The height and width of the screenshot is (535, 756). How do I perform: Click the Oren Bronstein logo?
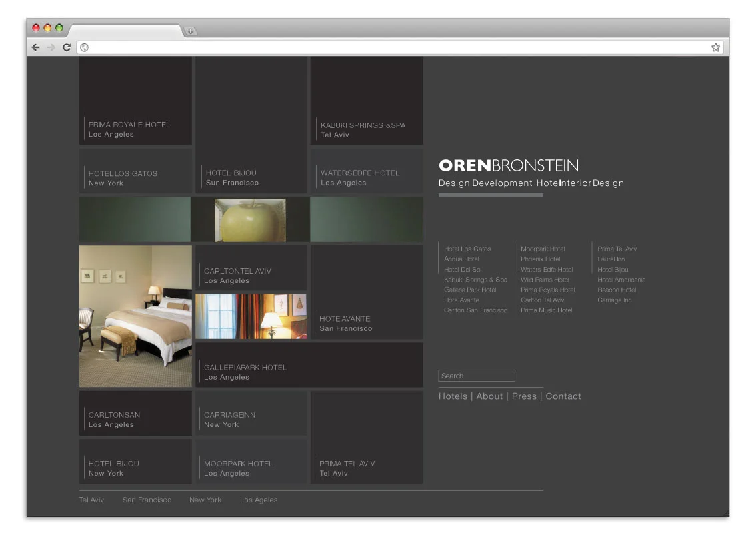click(509, 165)
